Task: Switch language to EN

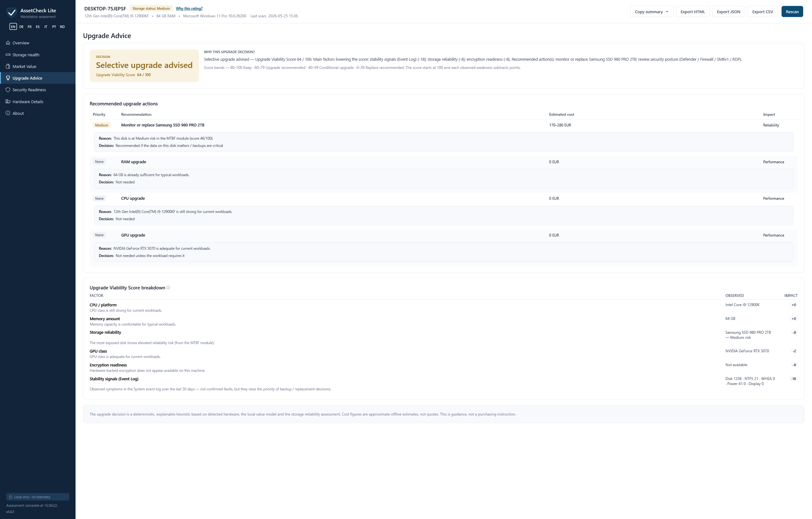Action: pyautogui.click(x=13, y=27)
